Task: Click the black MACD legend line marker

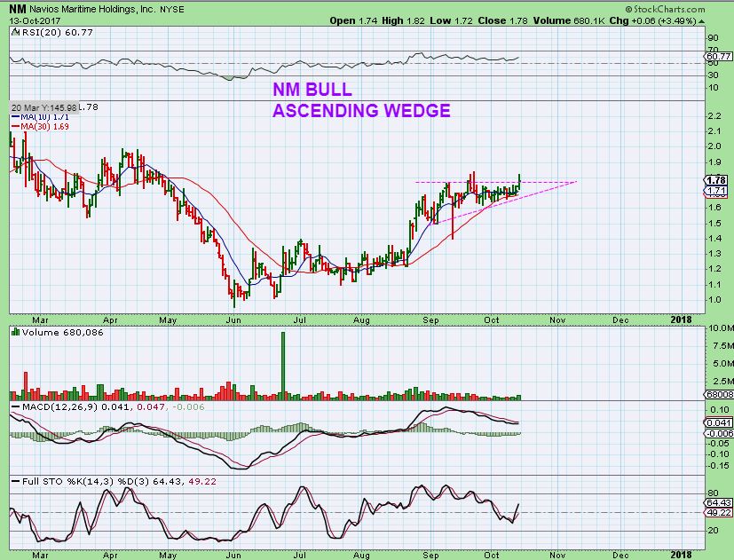Action: (x=15, y=406)
